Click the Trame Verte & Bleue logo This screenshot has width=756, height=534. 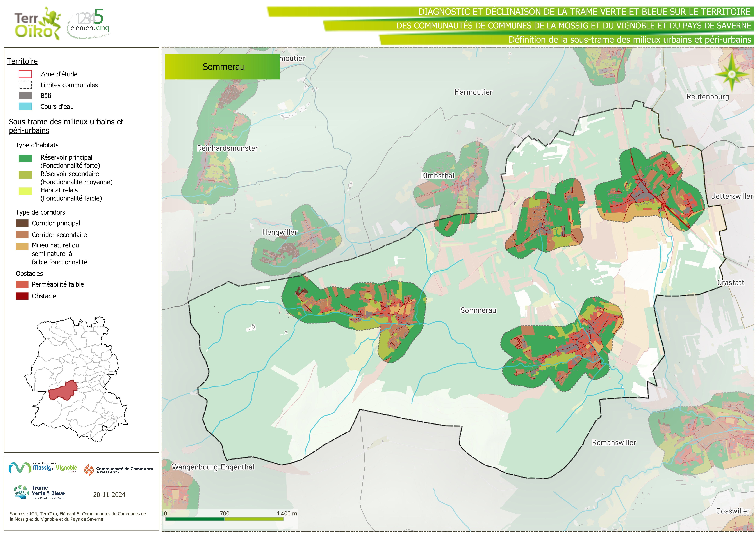pyautogui.click(x=39, y=492)
